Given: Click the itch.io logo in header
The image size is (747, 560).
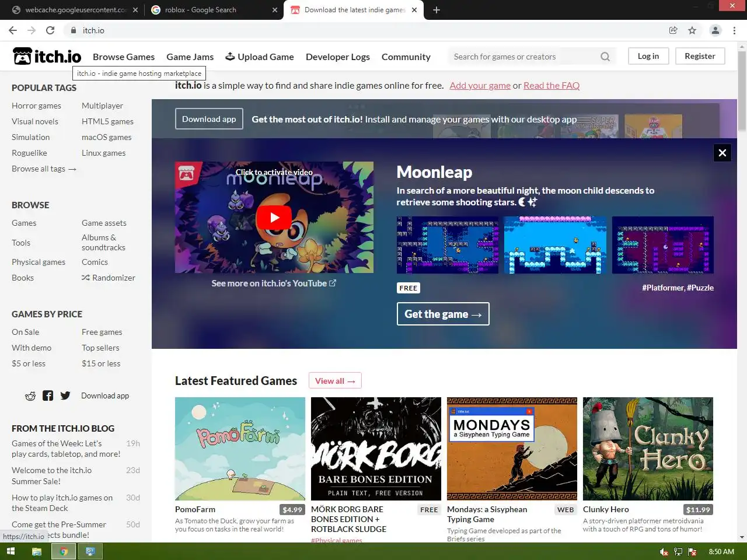Looking at the screenshot, I should 47,56.
